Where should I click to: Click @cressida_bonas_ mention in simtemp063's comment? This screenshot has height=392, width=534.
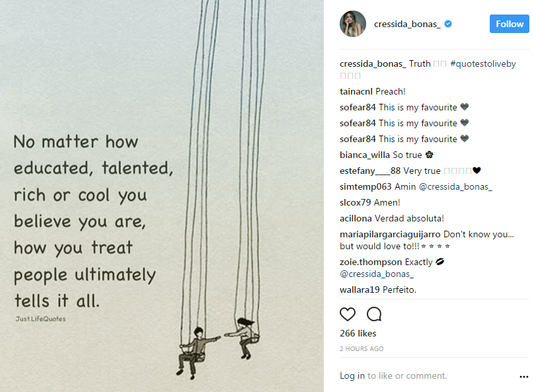456,186
